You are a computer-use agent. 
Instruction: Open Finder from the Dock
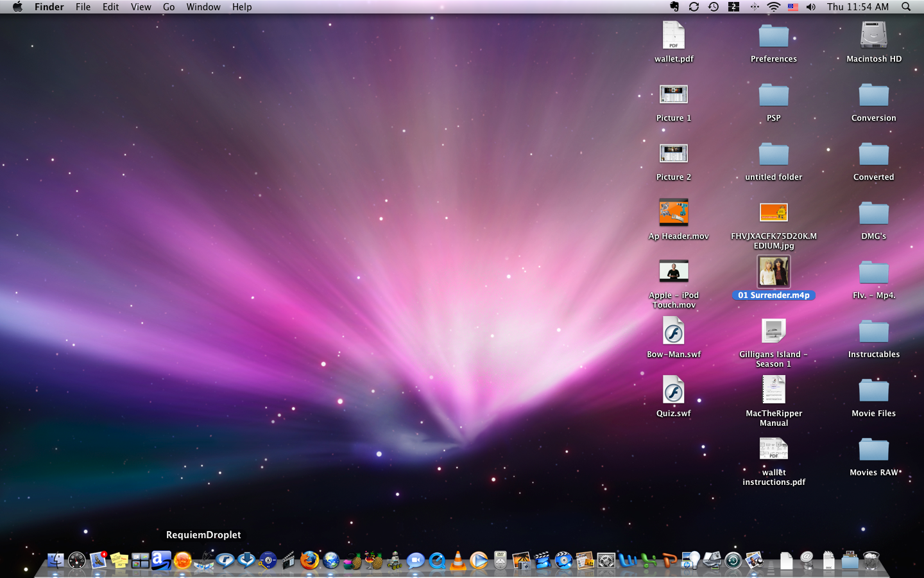coord(56,561)
